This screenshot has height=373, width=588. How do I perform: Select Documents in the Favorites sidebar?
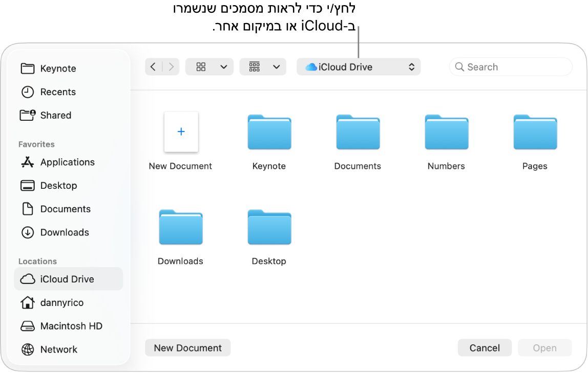[x=68, y=209]
